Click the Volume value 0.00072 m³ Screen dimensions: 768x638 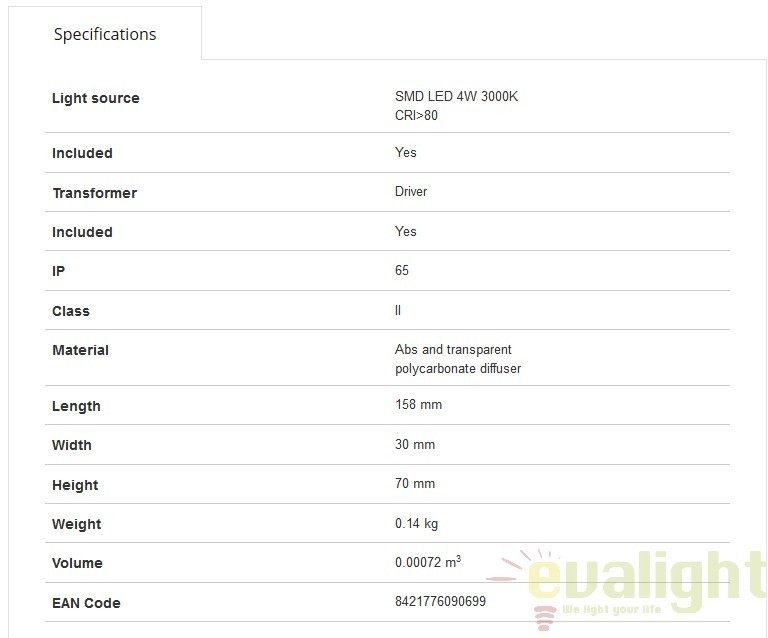point(428,562)
